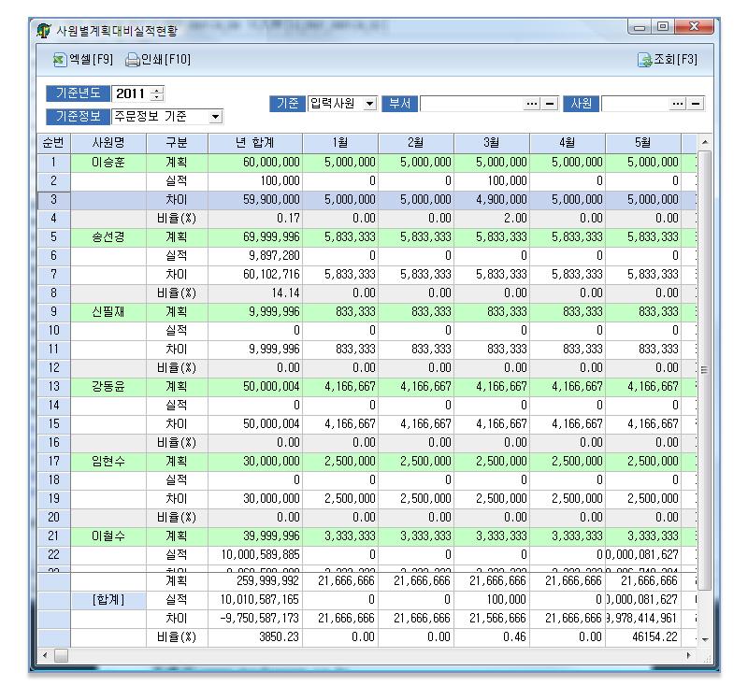Click the 3월 column header

click(x=493, y=142)
